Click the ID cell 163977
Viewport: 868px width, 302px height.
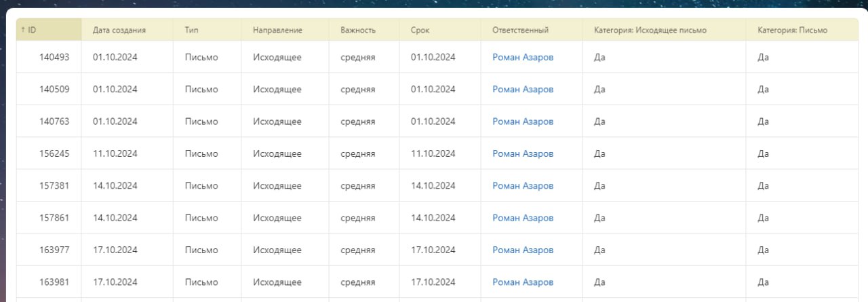pyautogui.click(x=54, y=250)
